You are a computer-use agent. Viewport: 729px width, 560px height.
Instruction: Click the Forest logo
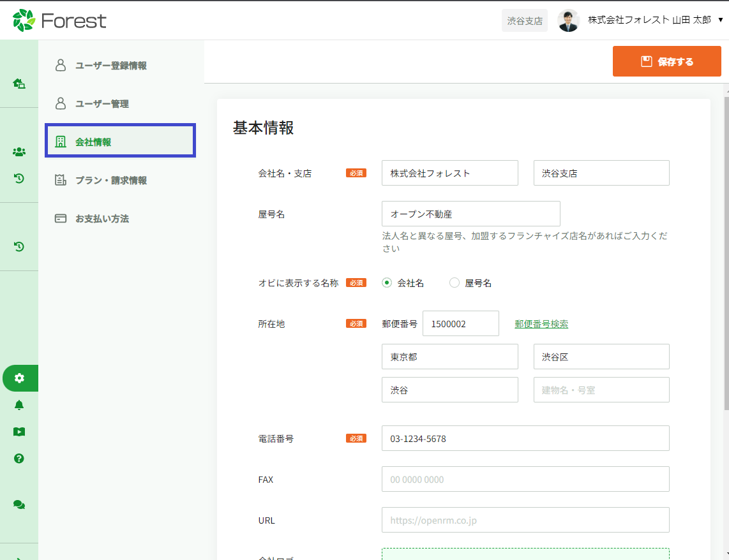(x=59, y=20)
